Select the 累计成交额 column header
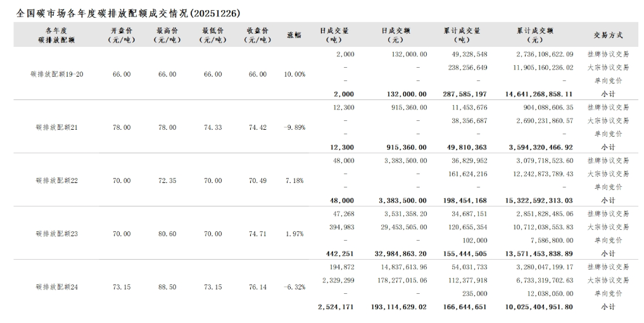This screenshot has height=323, width=644. (x=535, y=35)
